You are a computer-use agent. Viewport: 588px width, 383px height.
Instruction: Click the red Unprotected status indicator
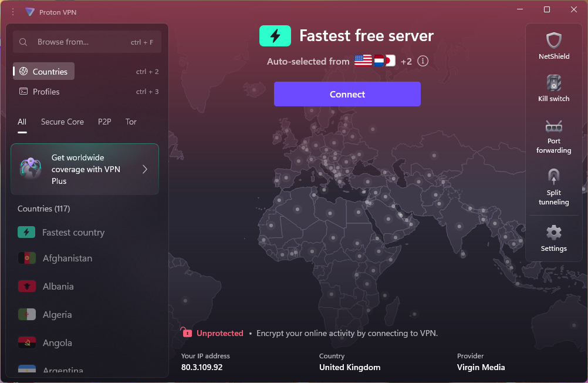[x=212, y=333]
